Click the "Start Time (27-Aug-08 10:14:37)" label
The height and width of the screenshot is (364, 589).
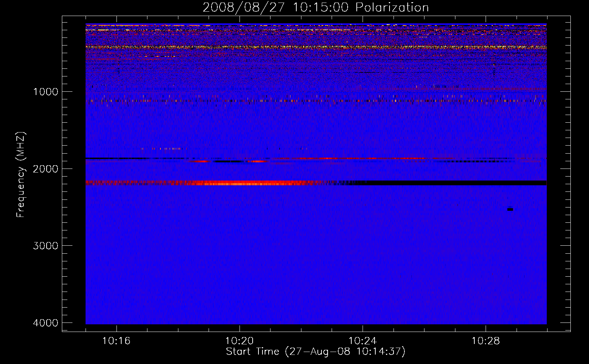pos(316,352)
